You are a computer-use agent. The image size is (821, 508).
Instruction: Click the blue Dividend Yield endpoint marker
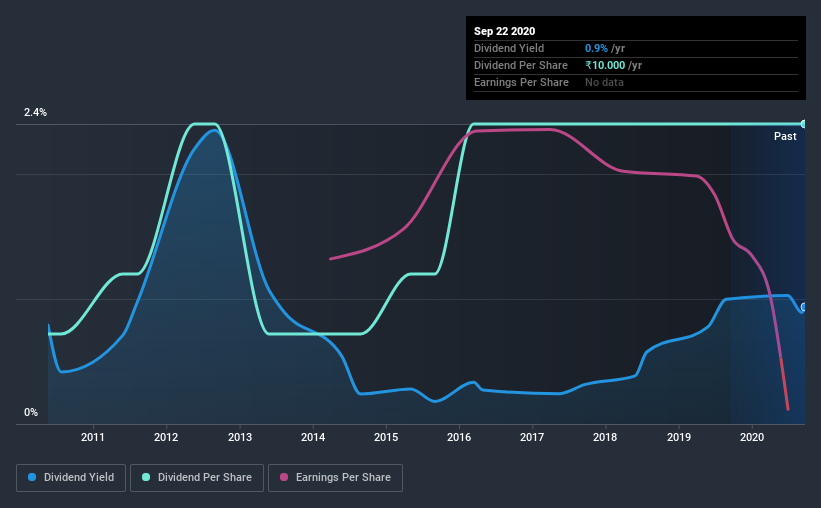coord(803,307)
